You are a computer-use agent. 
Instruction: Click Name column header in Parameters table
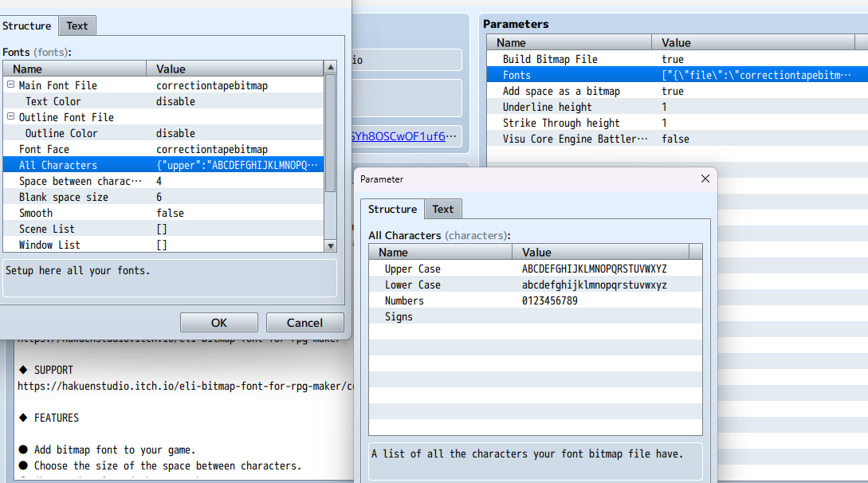[x=569, y=42]
